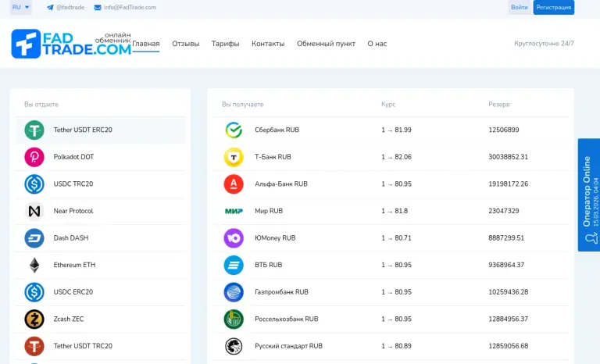The height and width of the screenshot is (364, 600).
Task: Choose the Т-Банк RUB shield icon
Action: (x=234, y=157)
